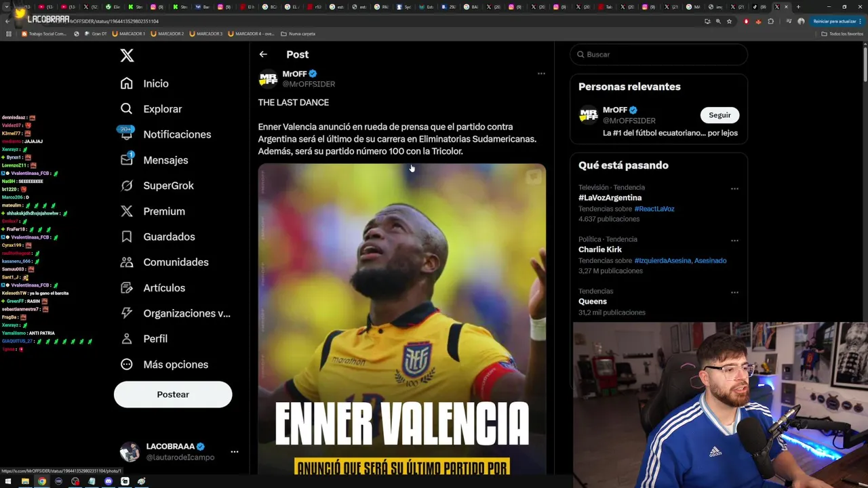Open Nueva carpeta bookmark folder
868x488 pixels.
(298, 33)
